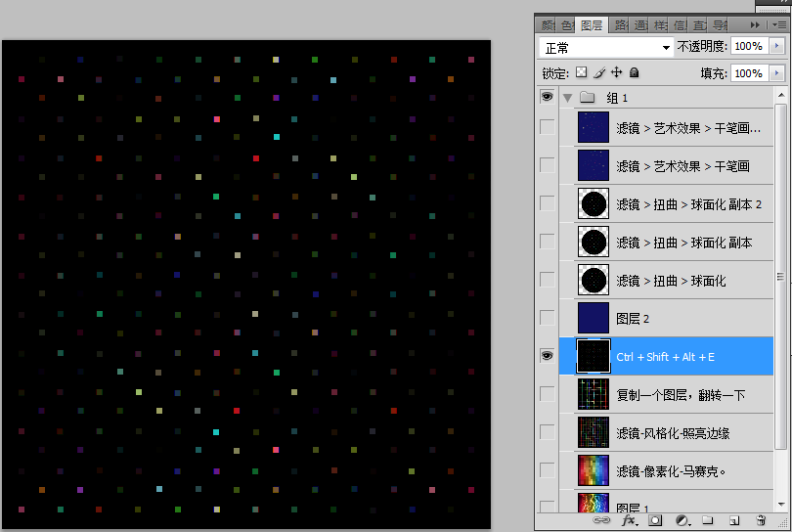Viewport: 792px width, 532px height.
Task: Click the lock position move icon
Action: [x=616, y=72]
